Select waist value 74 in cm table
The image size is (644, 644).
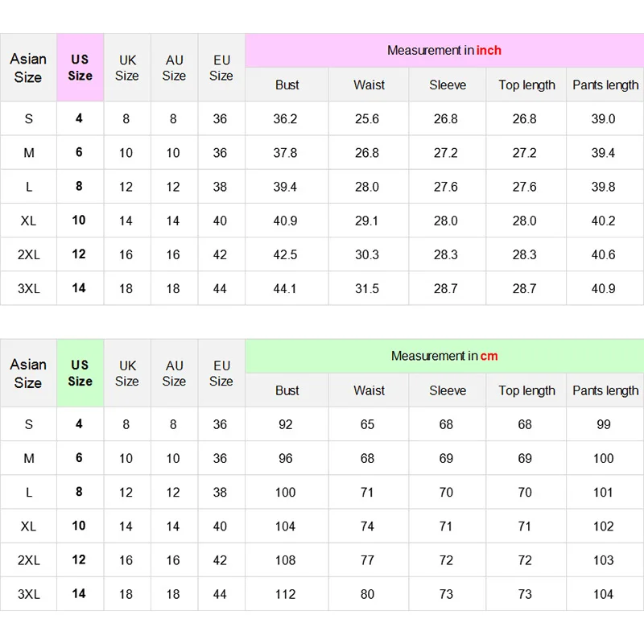tap(367, 526)
